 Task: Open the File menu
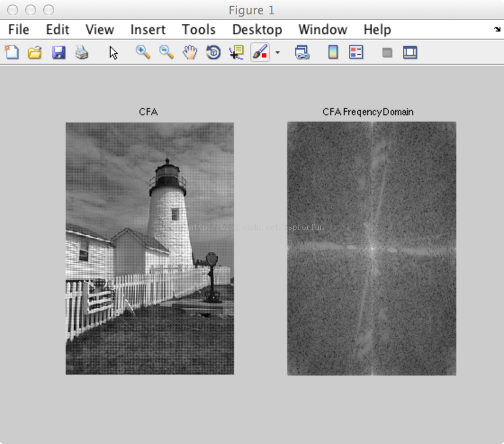click(x=18, y=30)
